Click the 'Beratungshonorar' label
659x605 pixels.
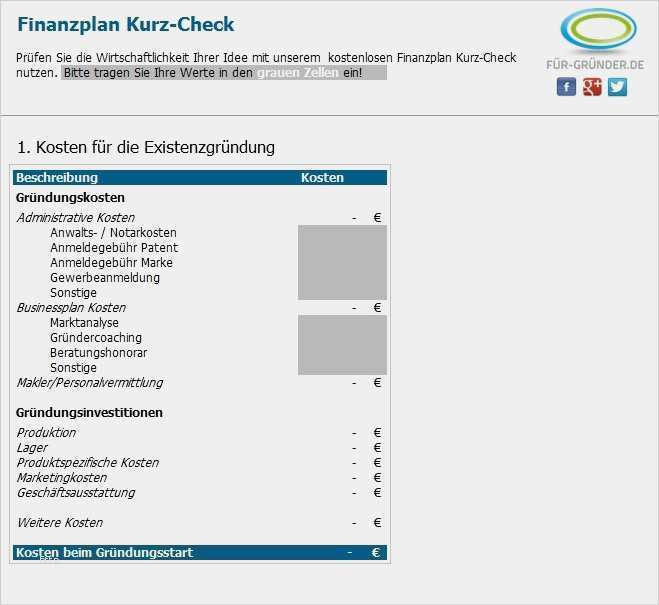pyautogui.click(x=99, y=353)
